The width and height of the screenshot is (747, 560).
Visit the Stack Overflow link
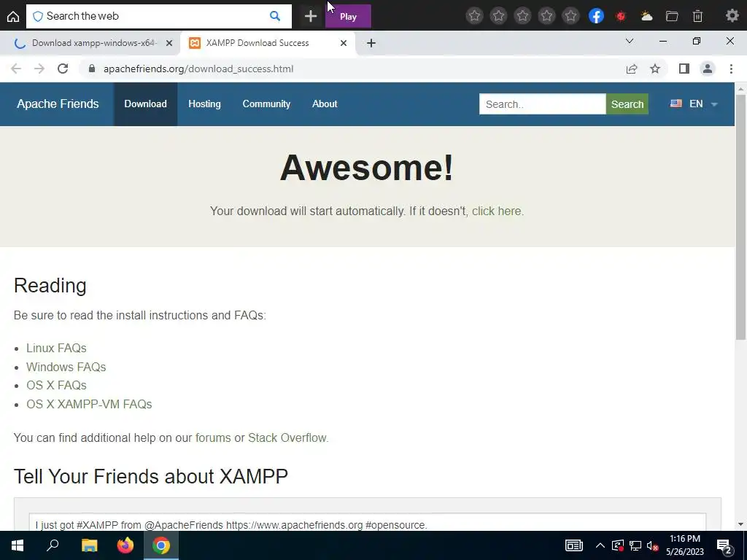pos(288,437)
